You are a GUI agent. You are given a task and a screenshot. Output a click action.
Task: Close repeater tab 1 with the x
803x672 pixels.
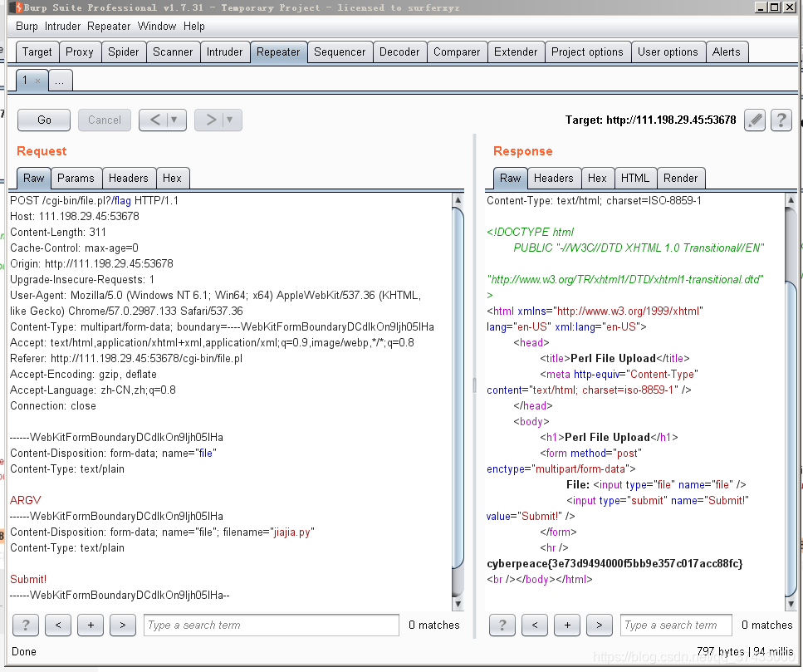pos(37,81)
